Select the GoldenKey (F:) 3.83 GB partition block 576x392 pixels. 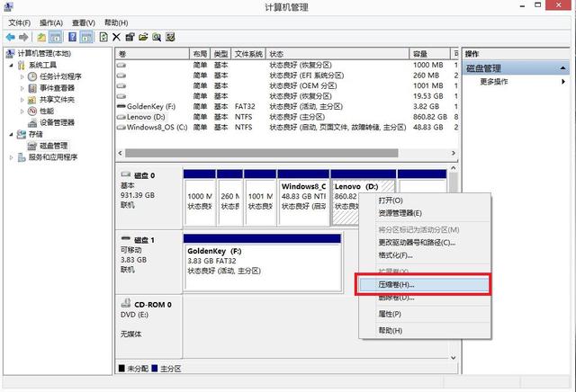(262, 263)
